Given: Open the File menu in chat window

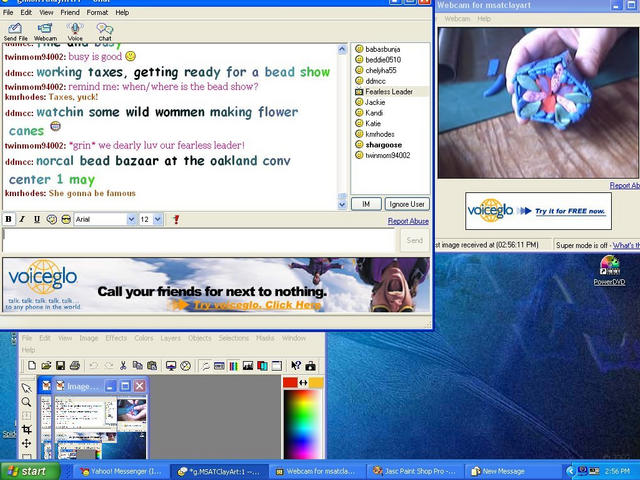Looking at the screenshot, I should pos(8,13).
